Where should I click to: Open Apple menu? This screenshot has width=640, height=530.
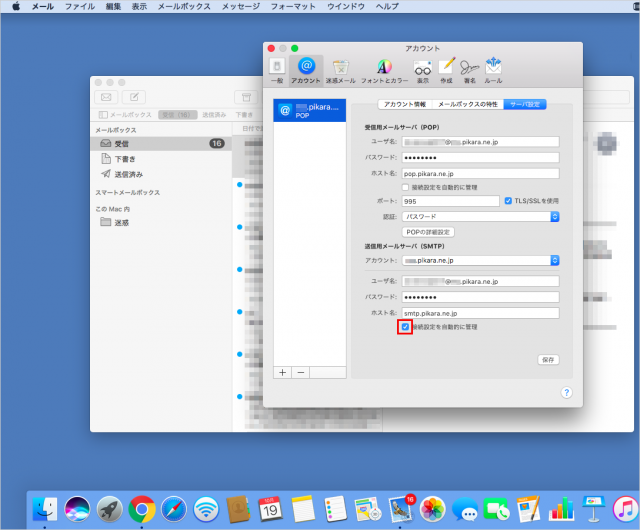pos(16,6)
